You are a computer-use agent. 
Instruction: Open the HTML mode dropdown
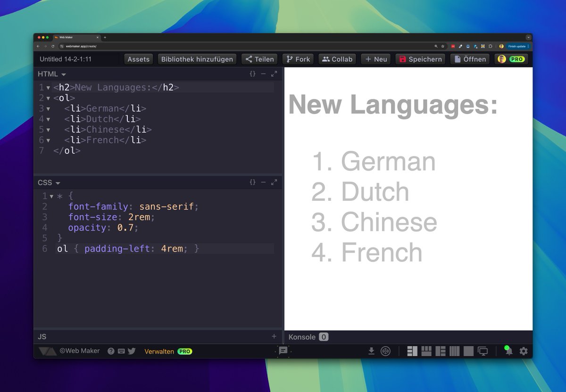(52, 74)
